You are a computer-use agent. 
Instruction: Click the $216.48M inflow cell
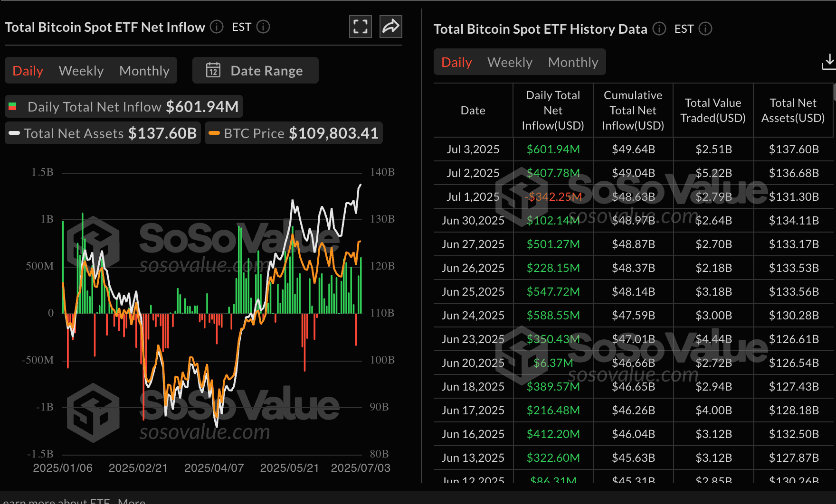pyautogui.click(x=553, y=410)
